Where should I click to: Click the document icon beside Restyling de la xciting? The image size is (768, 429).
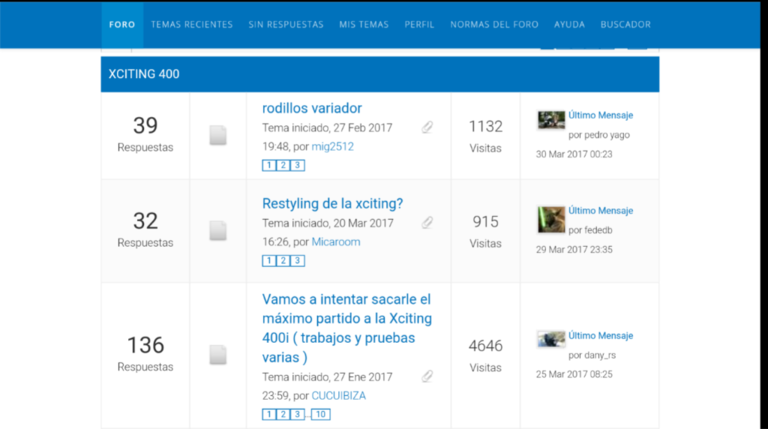pos(218,231)
